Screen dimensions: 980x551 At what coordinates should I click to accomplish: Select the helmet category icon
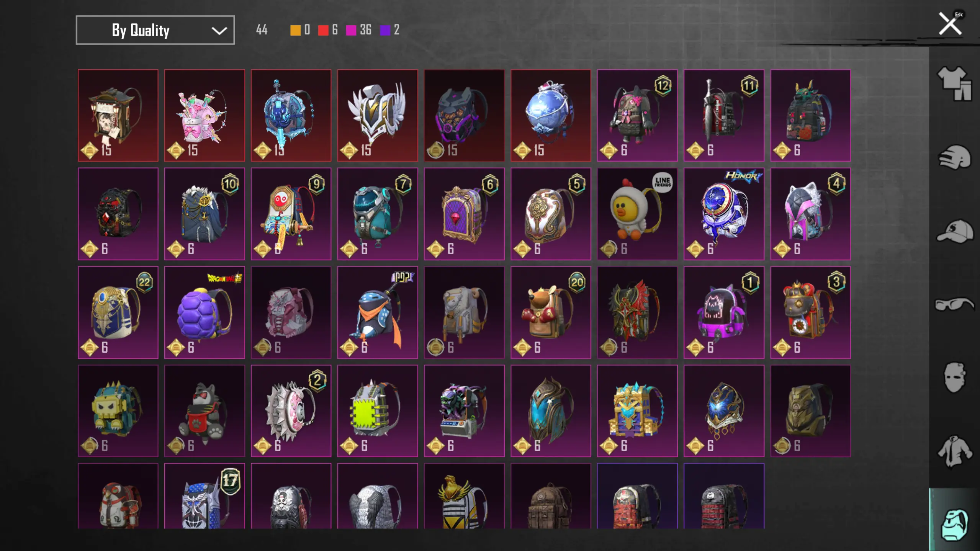[x=954, y=157]
